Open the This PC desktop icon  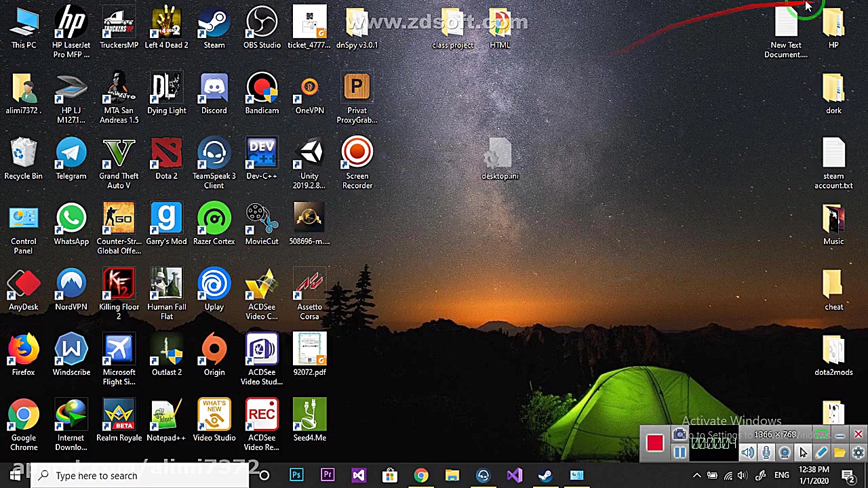point(24,28)
